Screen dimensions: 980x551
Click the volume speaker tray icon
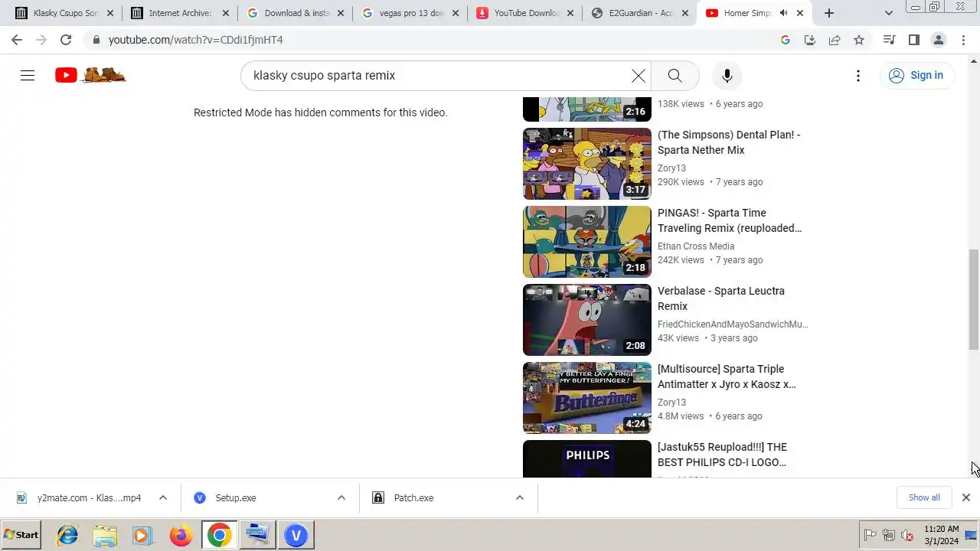(x=907, y=535)
